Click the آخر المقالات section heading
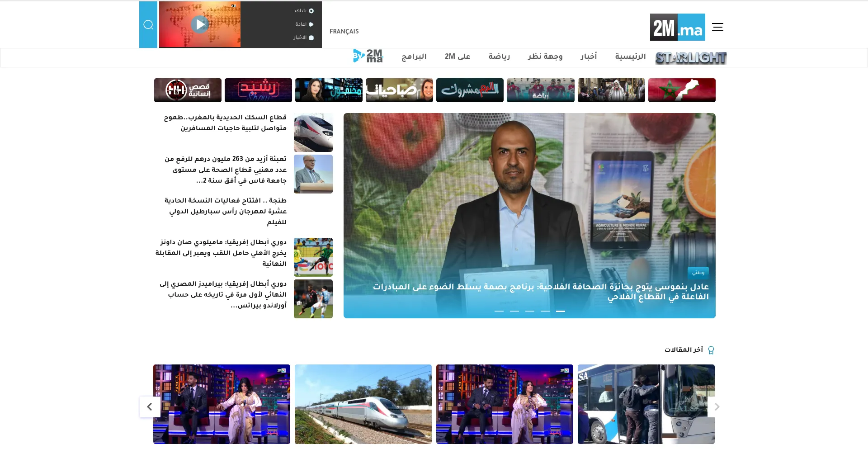Viewport: 868px width, 449px height. click(684, 350)
